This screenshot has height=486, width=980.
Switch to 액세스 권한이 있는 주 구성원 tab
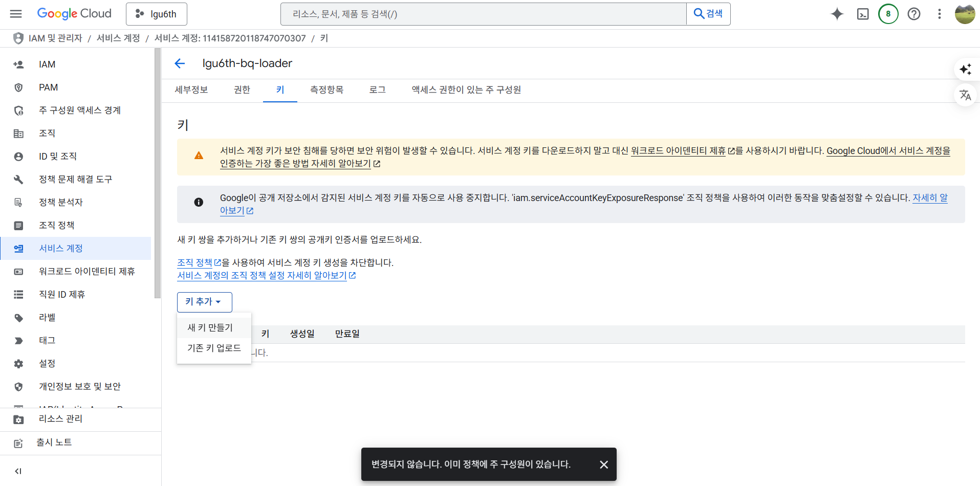point(467,90)
